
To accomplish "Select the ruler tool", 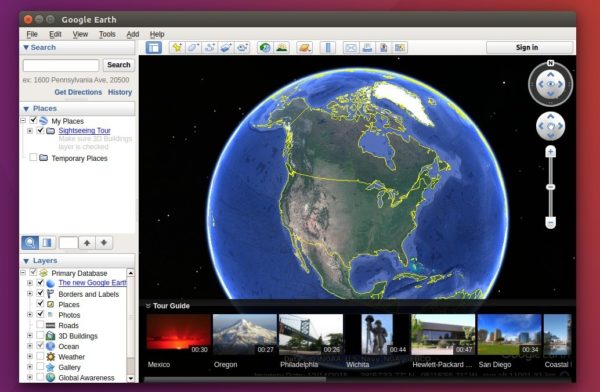I will coord(328,47).
